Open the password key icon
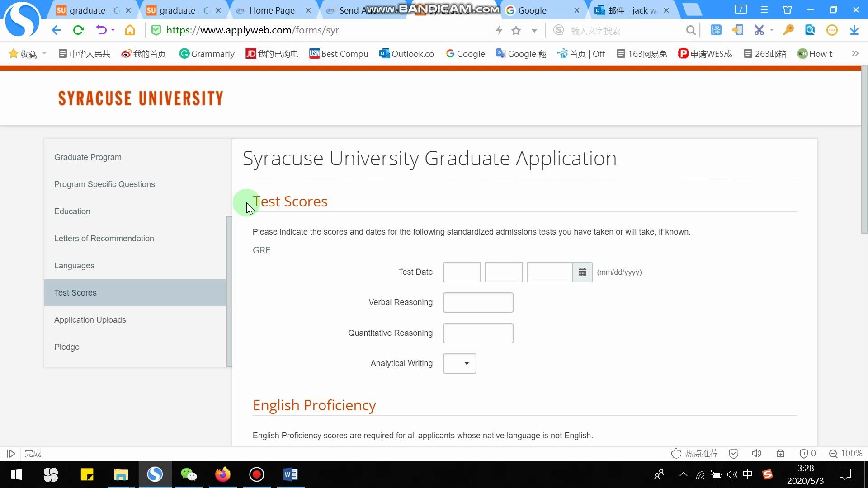Image resolution: width=868 pixels, height=488 pixels. 788,30
